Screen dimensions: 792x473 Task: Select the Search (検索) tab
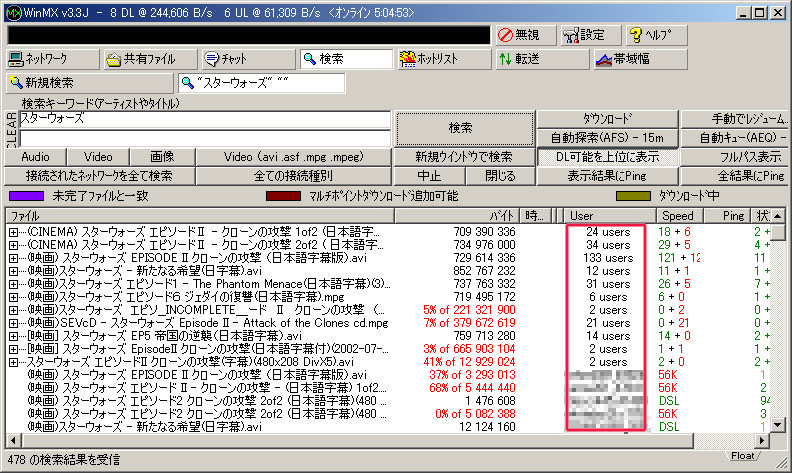[x=346, y=59]
